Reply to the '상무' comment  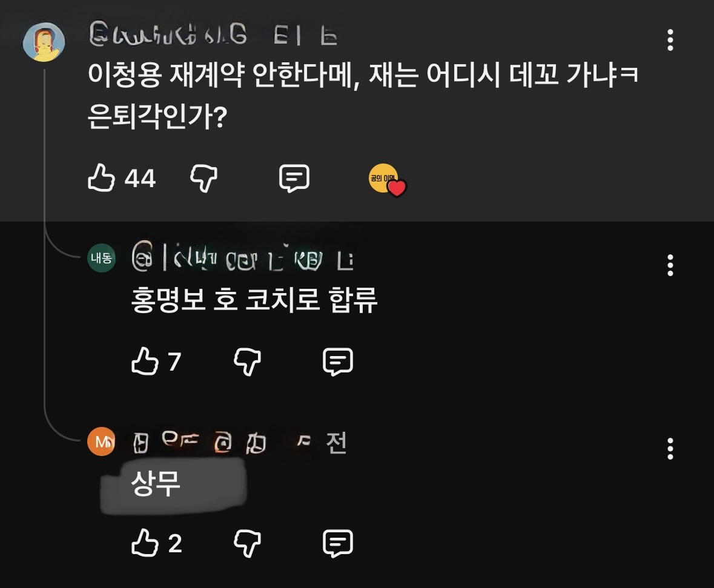tap(338, 543)
